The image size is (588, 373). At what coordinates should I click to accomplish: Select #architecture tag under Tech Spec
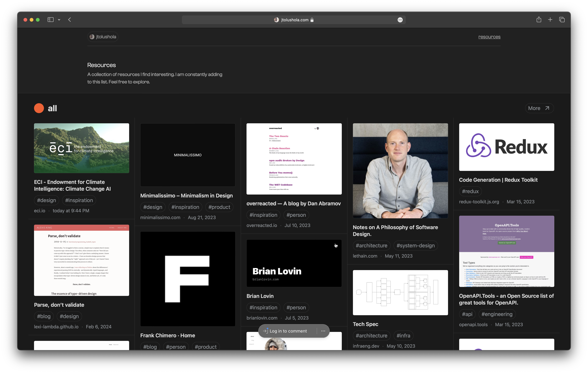(x=371, y=336)
